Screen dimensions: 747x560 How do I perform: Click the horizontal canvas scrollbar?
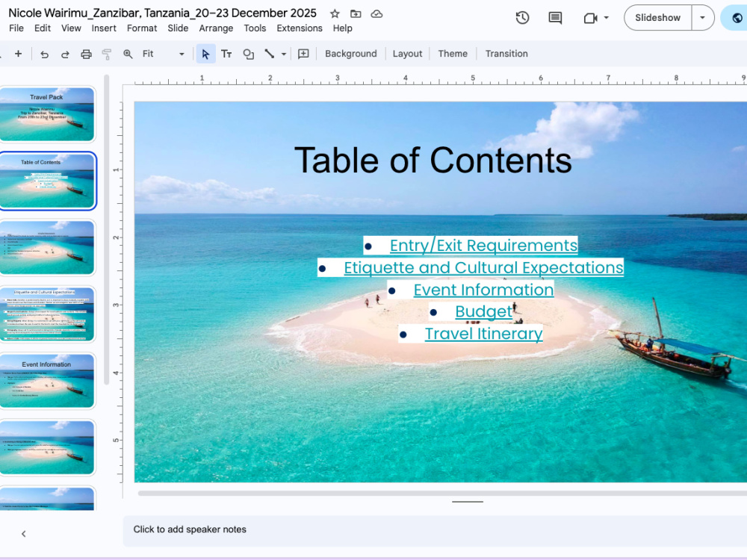point(442,494)
